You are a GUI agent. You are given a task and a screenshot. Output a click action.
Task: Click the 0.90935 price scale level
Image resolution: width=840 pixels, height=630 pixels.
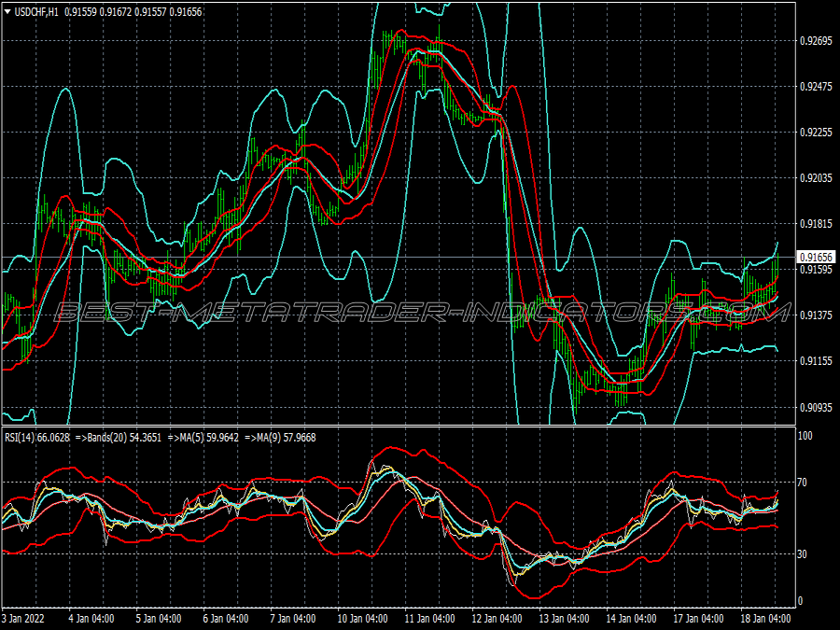click(816, 408)
